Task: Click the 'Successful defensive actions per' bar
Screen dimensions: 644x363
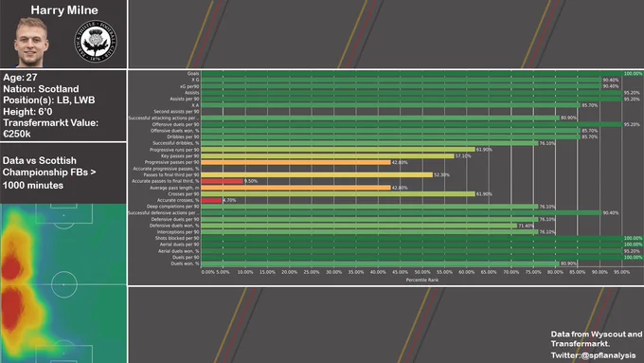Action: click(x=402, y=213)
